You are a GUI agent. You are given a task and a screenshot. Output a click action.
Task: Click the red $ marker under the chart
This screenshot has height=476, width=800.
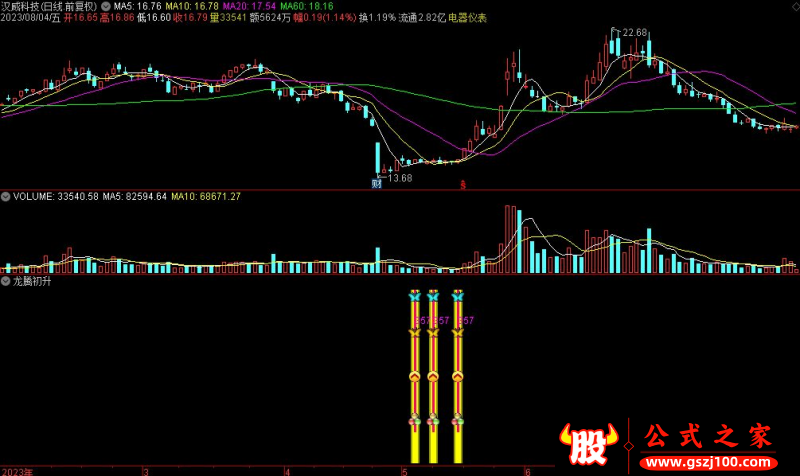[x=463, y=185]
